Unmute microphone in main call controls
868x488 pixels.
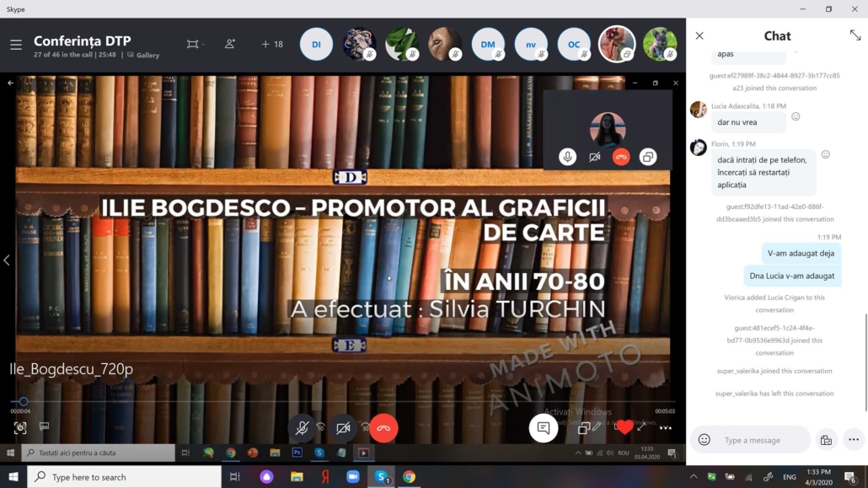(x=302, y=428)
